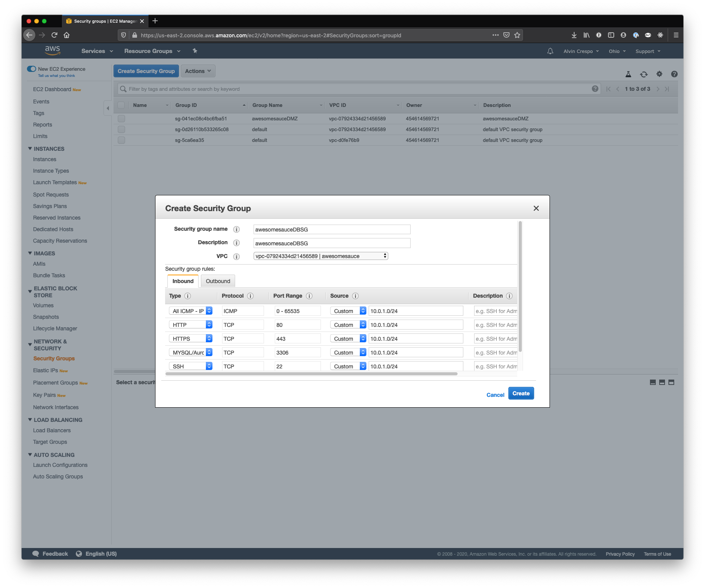Image resolution: width=705 pixels, height=588 pixels.
Task: Click the SSH rule source field
Action: click(416, 366)
